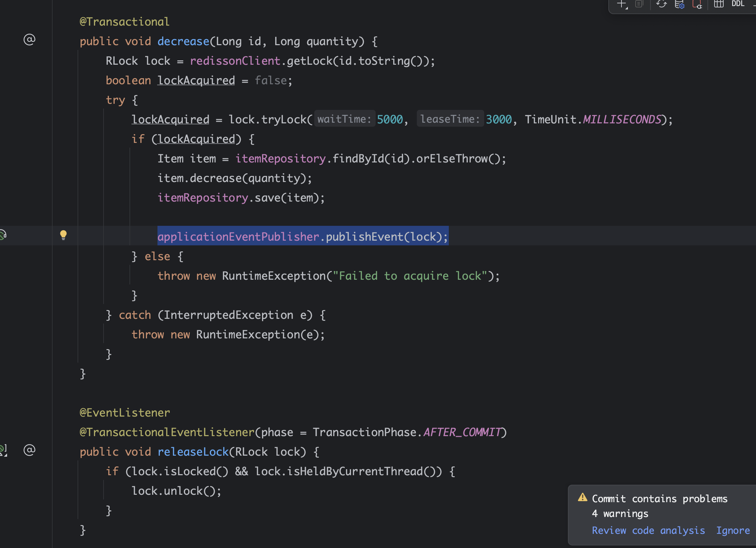Click the add plus icon in floating toolbar

(621, 4)
